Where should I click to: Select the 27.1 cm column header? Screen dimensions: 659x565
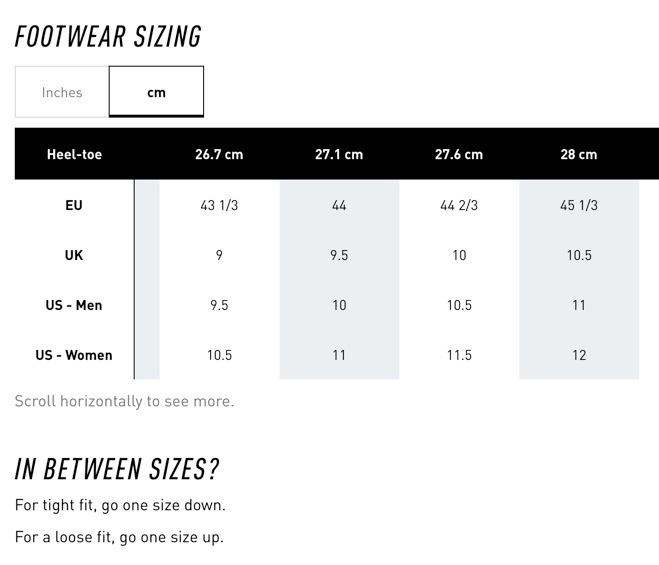339,154
